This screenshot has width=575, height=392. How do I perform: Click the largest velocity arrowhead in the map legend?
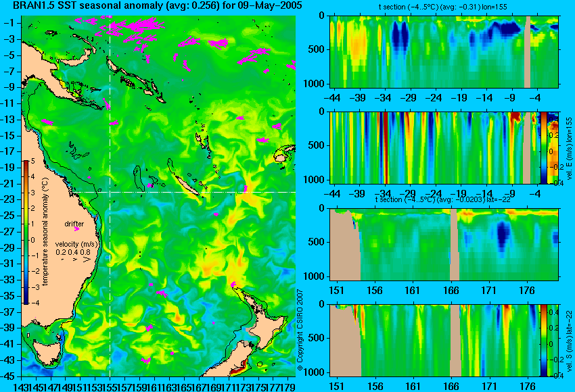pos(87,260)
